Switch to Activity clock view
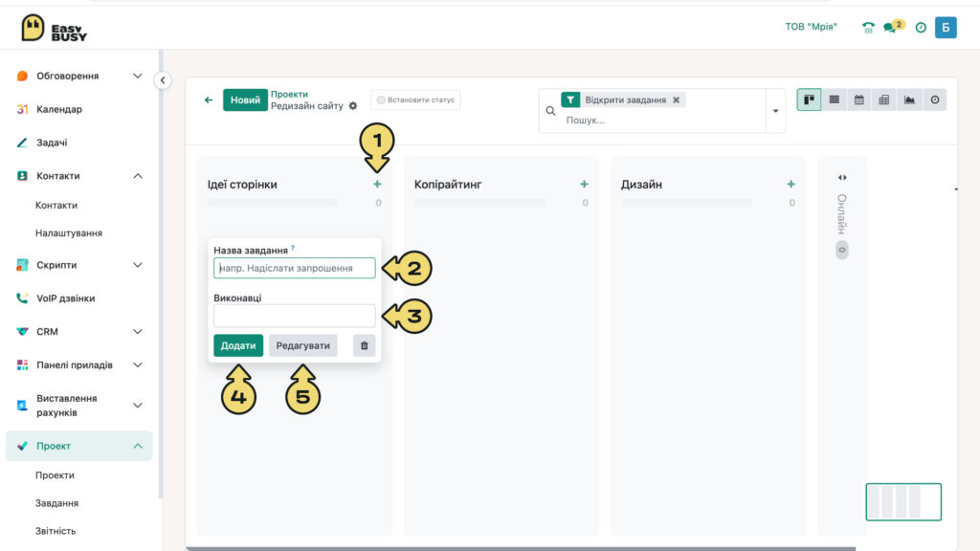980x551 pixels. coord(935,99)
